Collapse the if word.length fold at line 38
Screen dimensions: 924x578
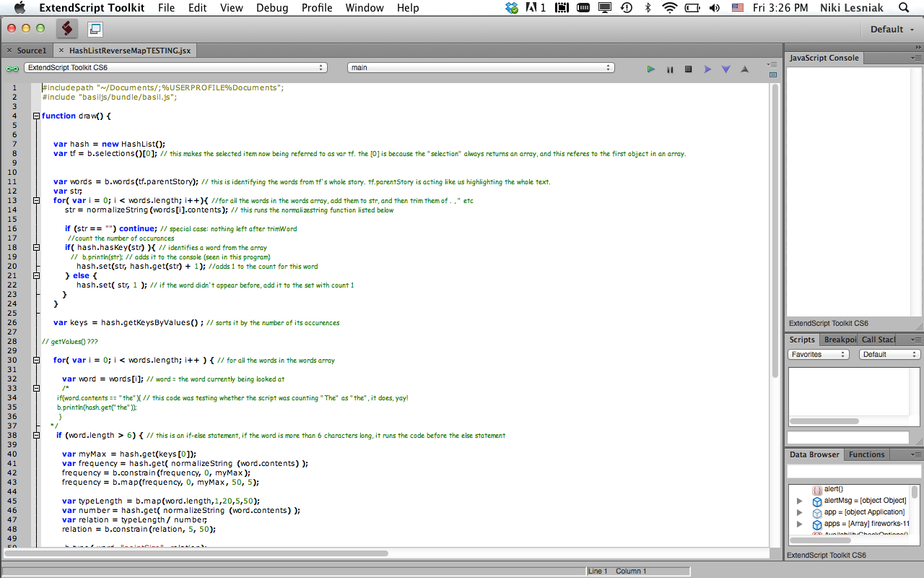[36, 435]
